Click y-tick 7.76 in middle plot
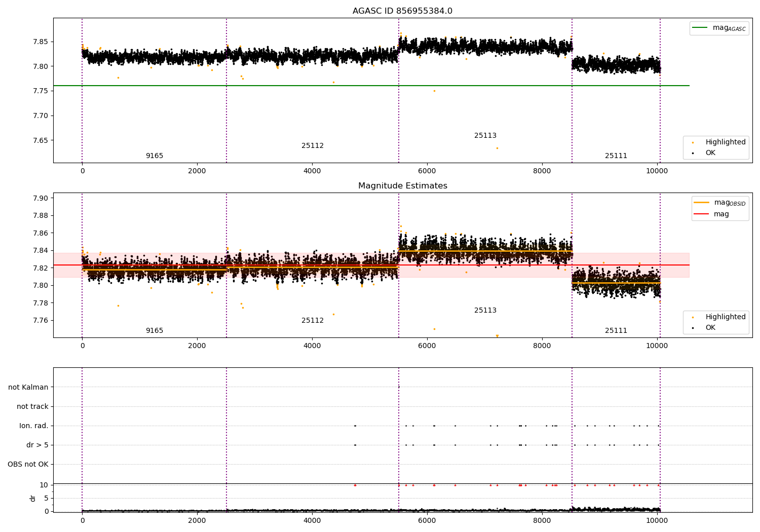 pos(41,320)
